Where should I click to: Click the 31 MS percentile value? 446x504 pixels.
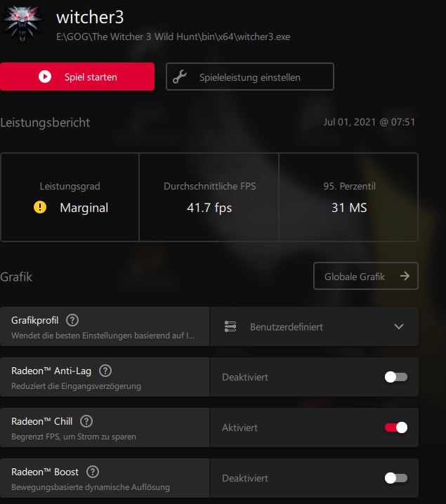coord(349,208)
